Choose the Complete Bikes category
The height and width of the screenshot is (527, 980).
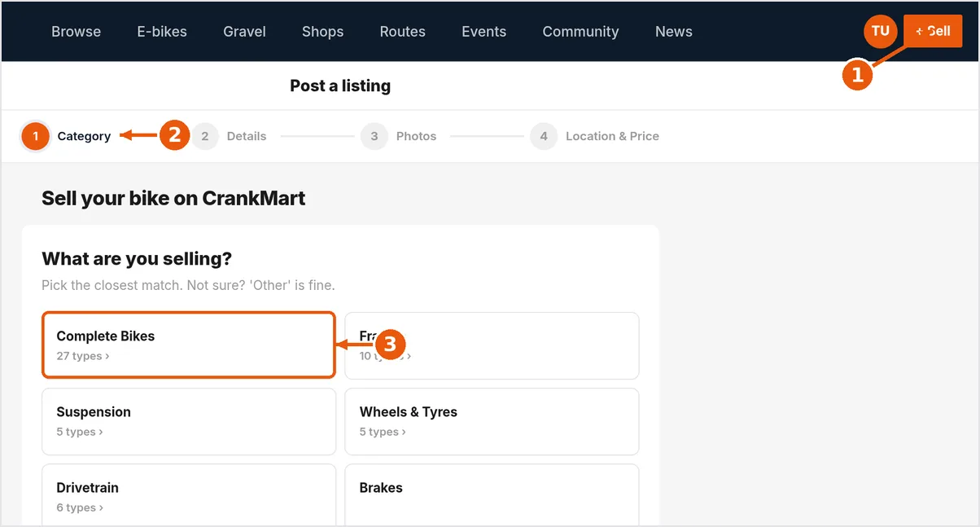pyautogui.click(x=189, y=345)
